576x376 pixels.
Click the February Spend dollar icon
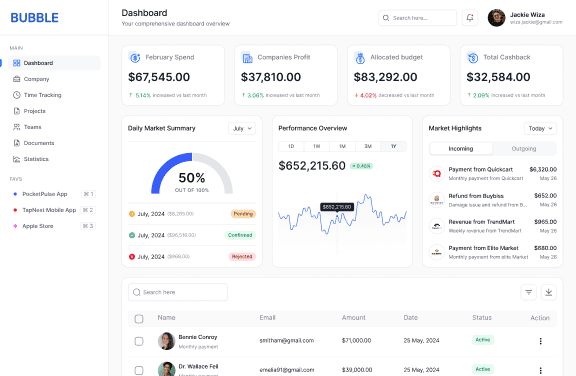click(134, 58)
